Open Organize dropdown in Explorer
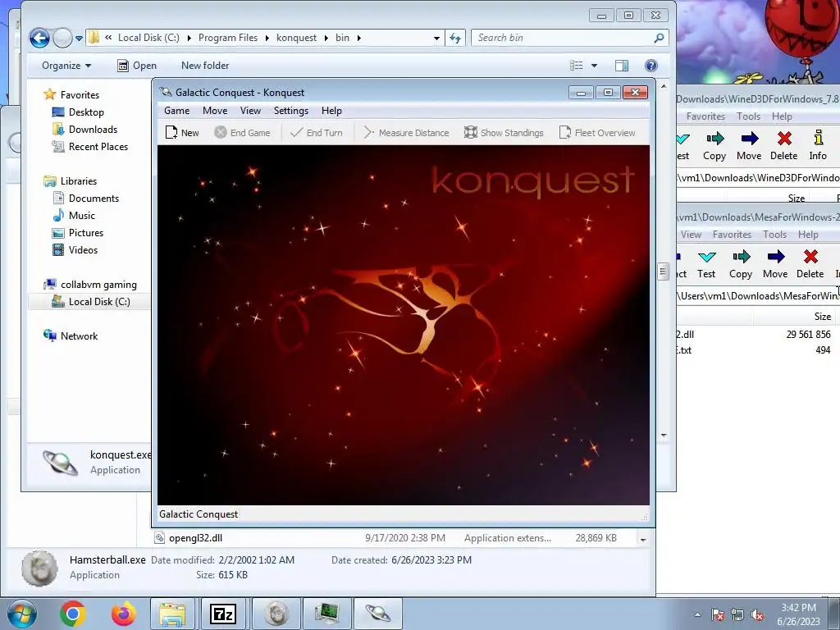This screenshot has height=630, width=840. tap(66, 66)
